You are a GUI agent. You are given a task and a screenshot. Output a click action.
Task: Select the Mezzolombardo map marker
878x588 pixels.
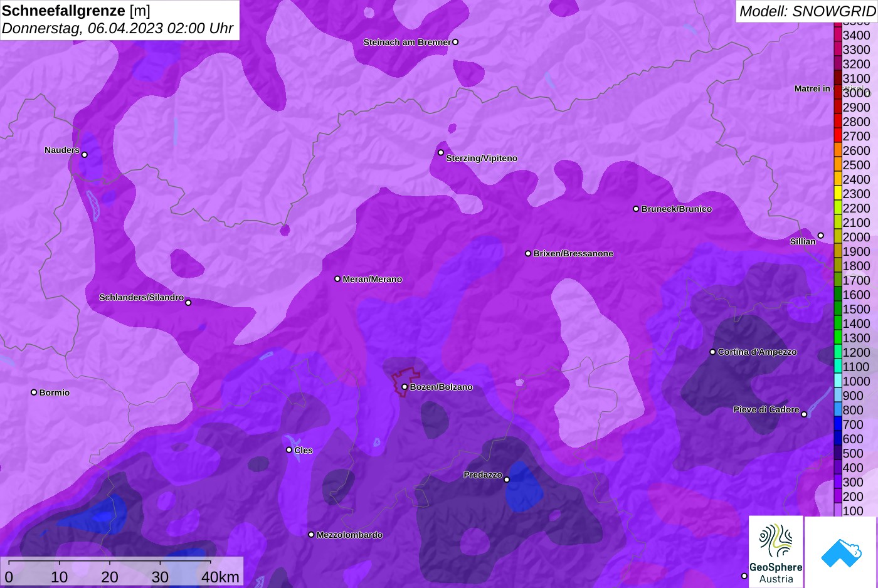click(x=311, y=535)
